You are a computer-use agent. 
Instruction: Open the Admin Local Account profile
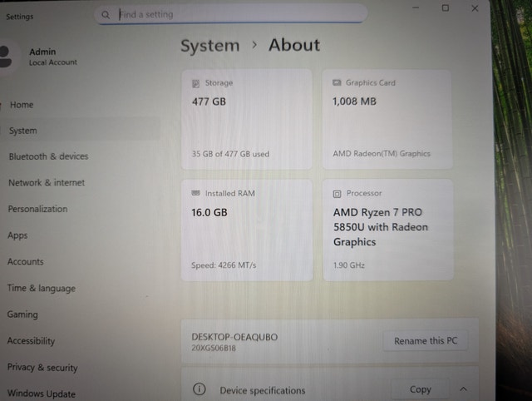click(x=41, y=57)
